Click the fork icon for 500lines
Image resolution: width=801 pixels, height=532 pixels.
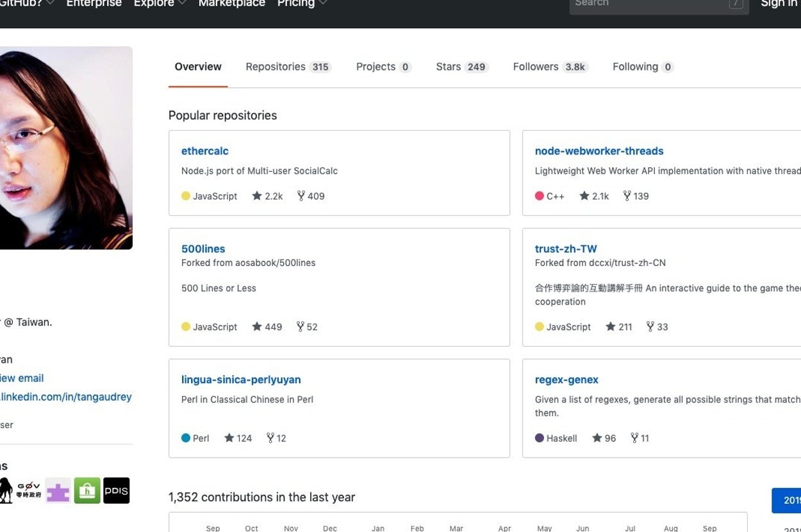(x=300, y=326)
